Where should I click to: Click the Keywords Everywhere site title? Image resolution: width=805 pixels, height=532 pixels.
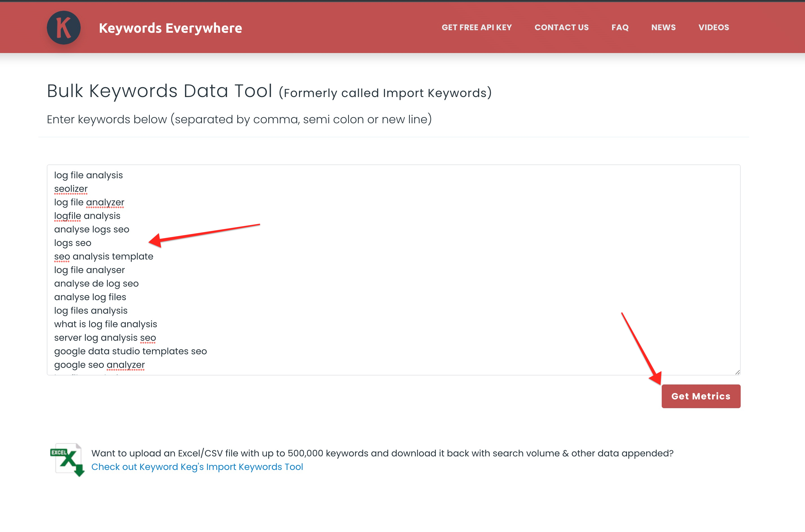point(170,28)
